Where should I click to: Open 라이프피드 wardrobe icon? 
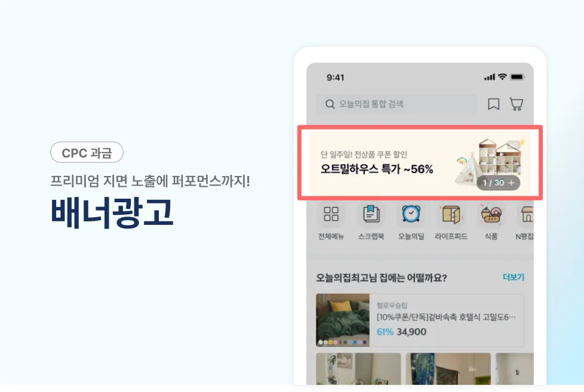(451, 214)
